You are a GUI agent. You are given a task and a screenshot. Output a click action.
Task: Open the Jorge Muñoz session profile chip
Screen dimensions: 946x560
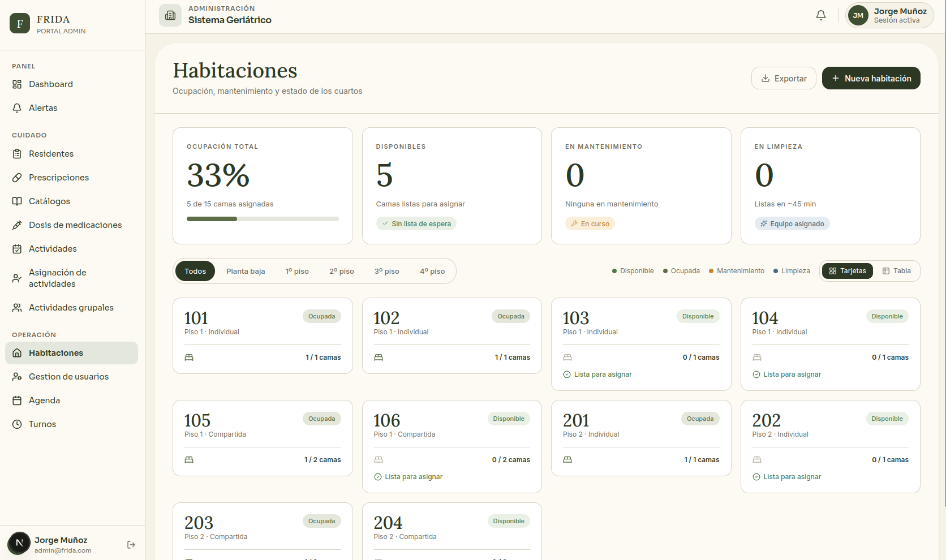coord(889,15)
